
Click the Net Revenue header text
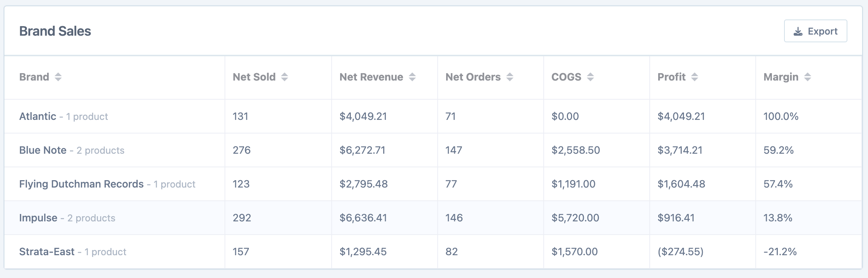coord(371,77)
